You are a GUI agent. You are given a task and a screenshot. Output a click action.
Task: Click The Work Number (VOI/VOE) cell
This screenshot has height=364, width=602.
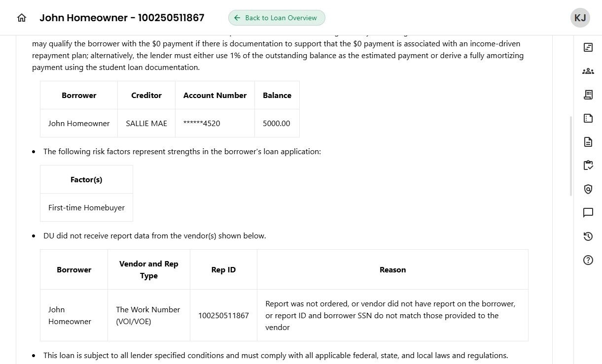tap(148, 315)
